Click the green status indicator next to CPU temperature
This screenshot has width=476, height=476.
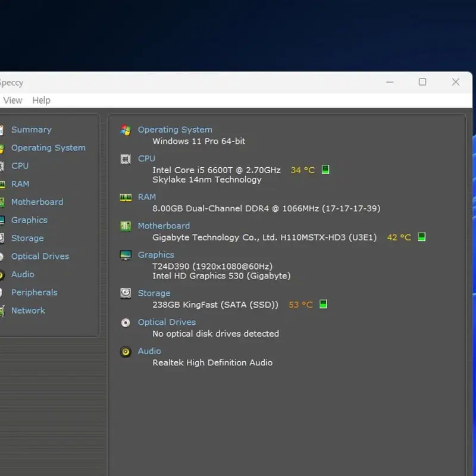tap(325, 170)
